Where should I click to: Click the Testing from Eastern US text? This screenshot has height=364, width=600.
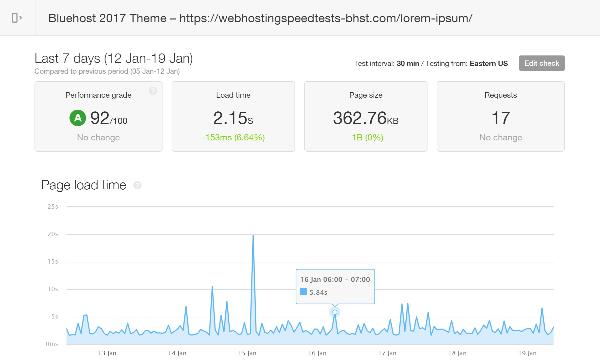466,63
